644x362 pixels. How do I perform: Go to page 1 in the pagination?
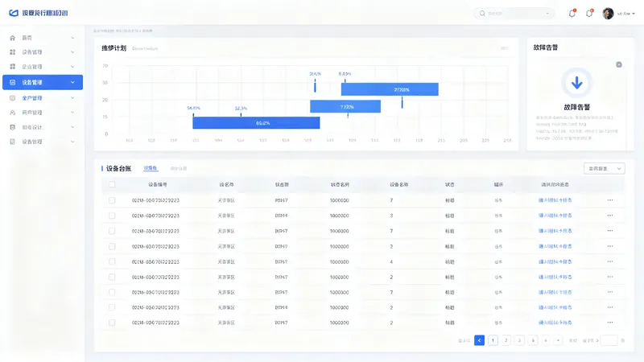[493, 340]
